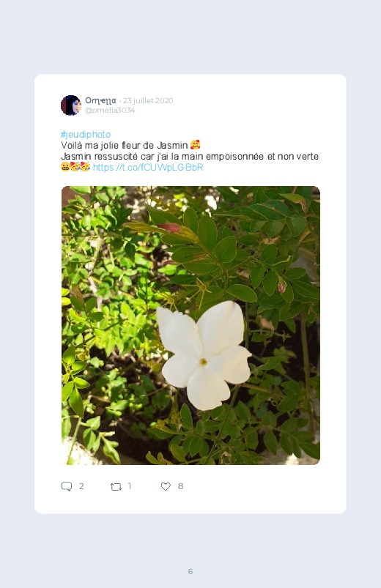Click the grimacing emoji before the link
The width and height of the screenshot is (381, 588).
tap(65, 167)
